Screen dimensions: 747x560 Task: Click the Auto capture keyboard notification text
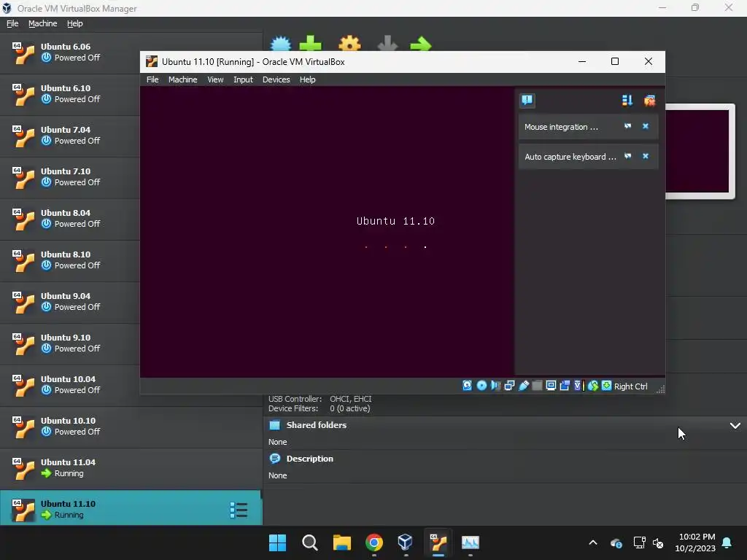point(570,157)
